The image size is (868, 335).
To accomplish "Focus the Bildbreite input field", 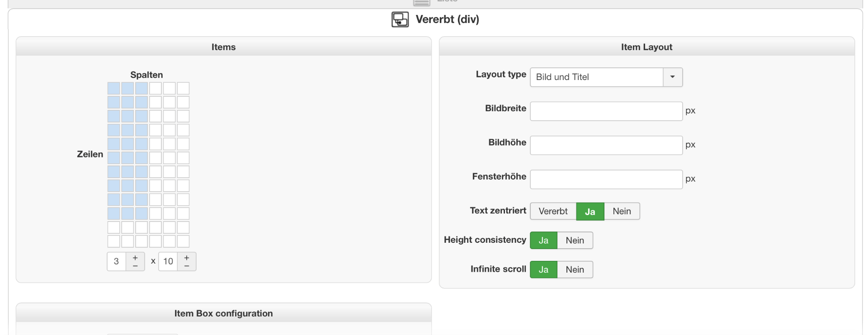I will 606,111.
